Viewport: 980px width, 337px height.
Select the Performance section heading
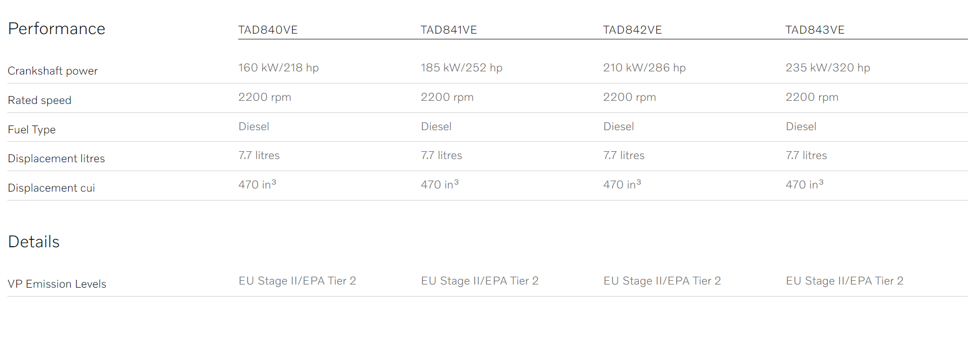click(x=57, y=28)
